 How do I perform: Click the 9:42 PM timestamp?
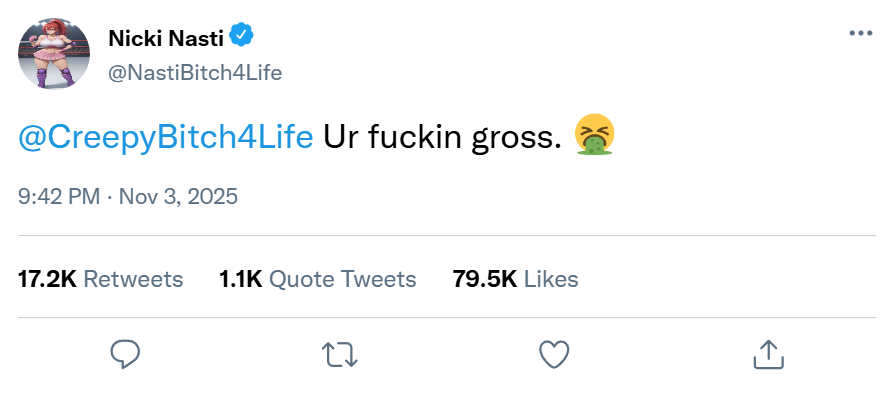(x=59, y=195)
